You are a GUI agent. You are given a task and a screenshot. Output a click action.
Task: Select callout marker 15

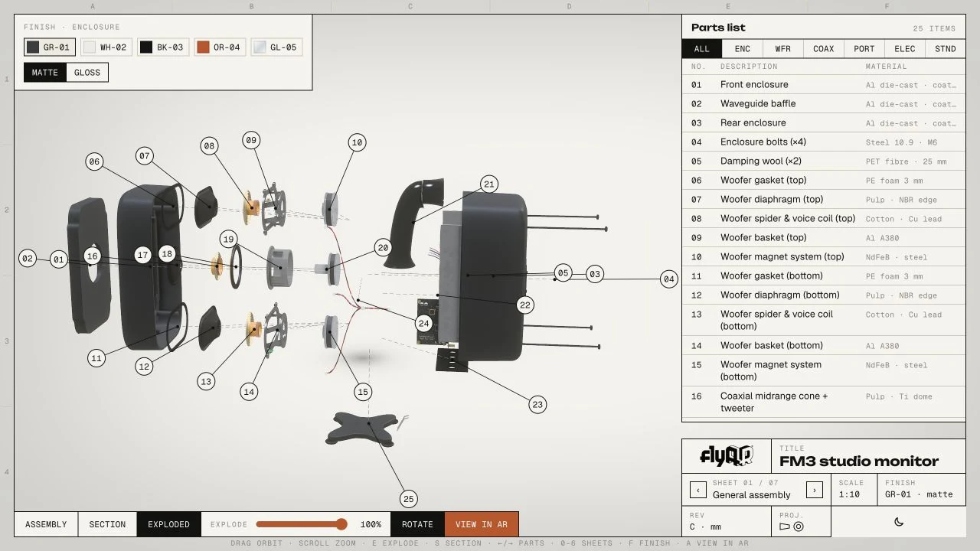point(363,392)
